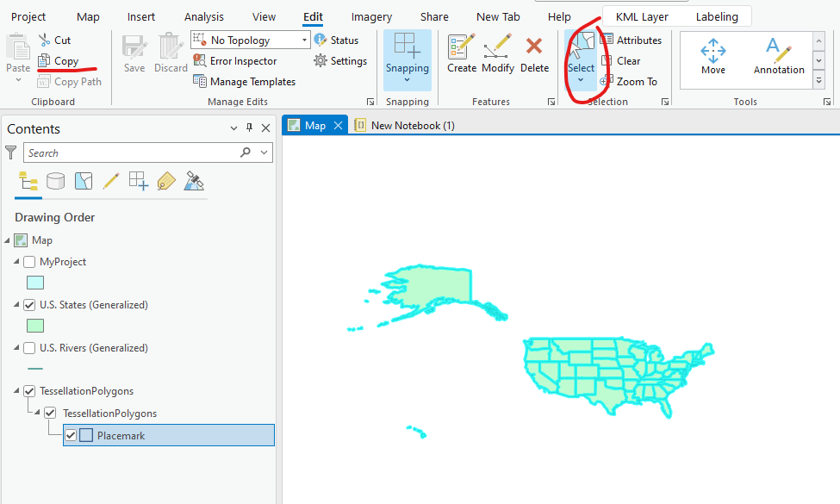The height and width of the screenshot is (504, 840).
Task: Click the U.S. States green symbol swatch
Action: pyautogui.click(x=34, y=325)
